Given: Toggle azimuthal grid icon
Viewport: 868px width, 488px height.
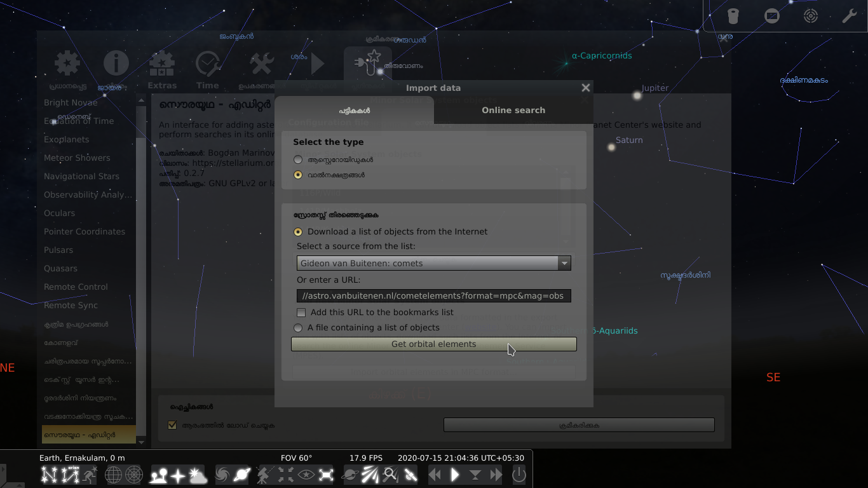Looking at the screenshot, I should [x=134, y=475].
